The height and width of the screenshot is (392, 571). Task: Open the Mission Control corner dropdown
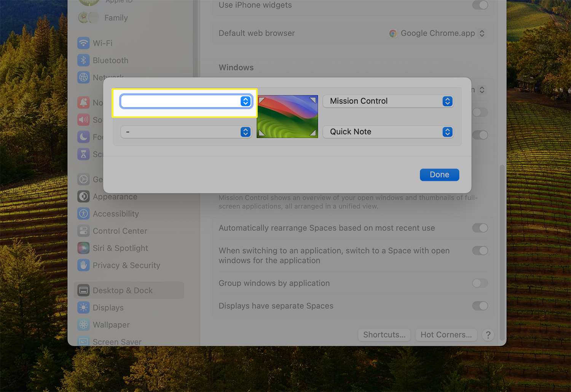(x=388, y=101)
